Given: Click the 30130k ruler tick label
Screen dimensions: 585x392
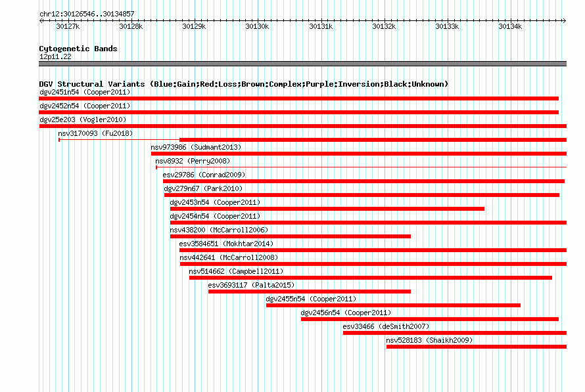Looking at the screenshot, I should tap(257, 26).
